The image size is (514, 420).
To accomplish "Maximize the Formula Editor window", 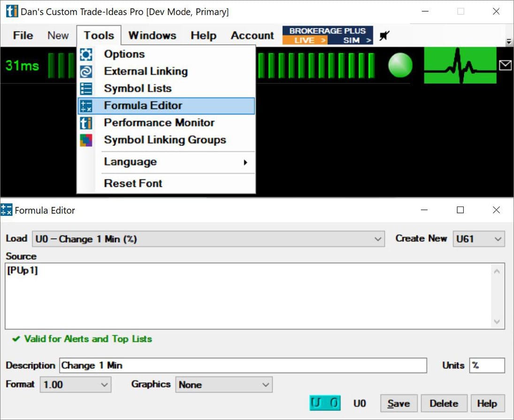I will [460, 210].
